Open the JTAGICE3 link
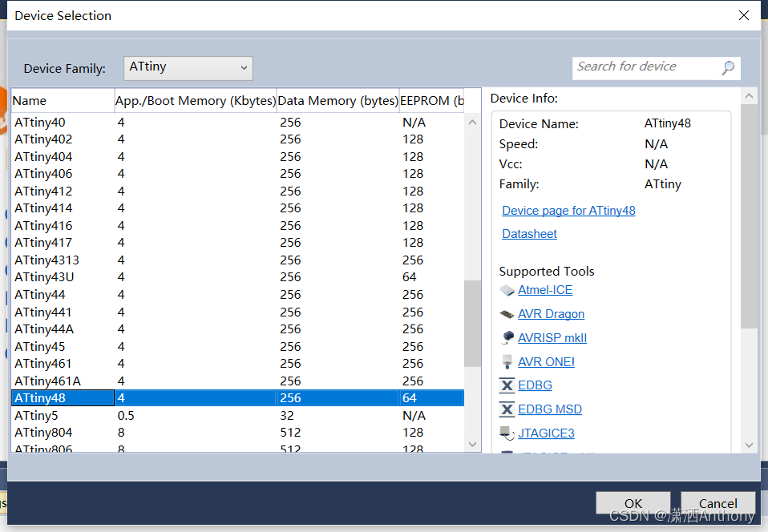 pyautogui.click(x=546, y=433)
